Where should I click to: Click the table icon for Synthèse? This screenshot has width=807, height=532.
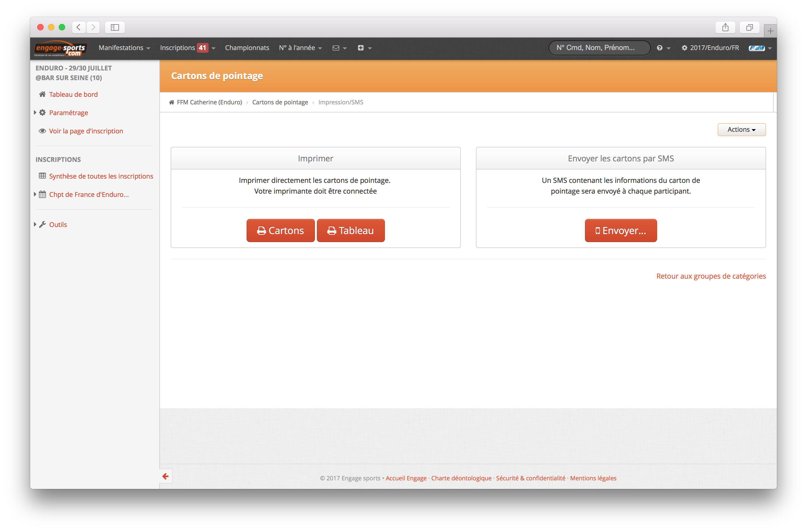click(x=42, y=176)
